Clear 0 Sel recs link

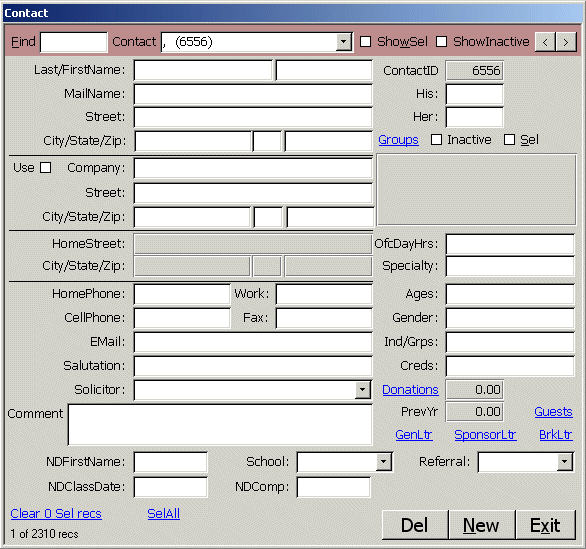point(56,514)
